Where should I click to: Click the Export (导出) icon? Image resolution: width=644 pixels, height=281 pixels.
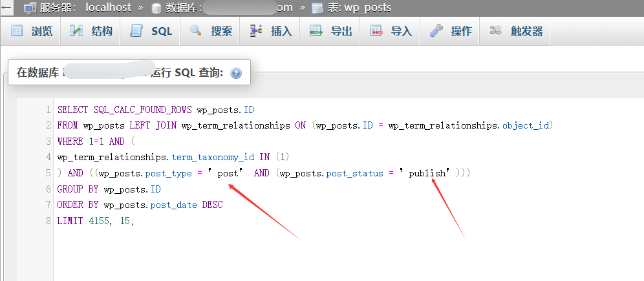(316, 30)
